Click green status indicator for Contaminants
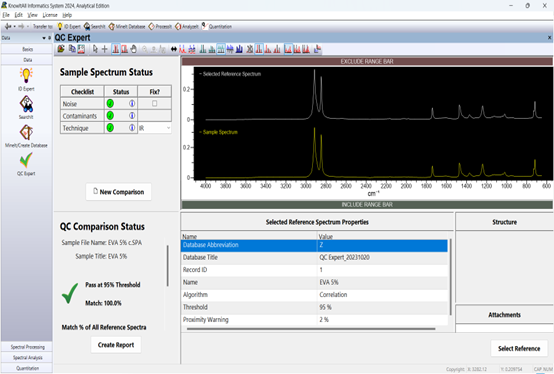Viewport: 554px width, 374px height. [x=110, y=115]
